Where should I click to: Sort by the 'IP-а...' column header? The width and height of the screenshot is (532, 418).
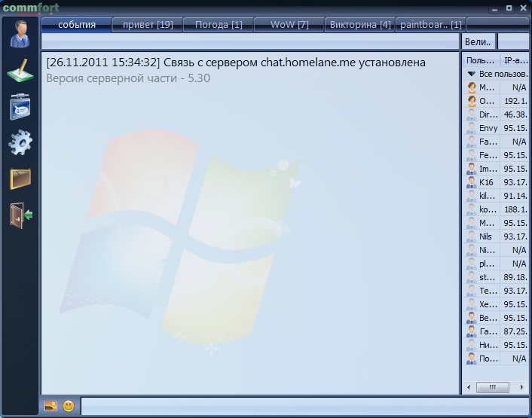(516, 59)
